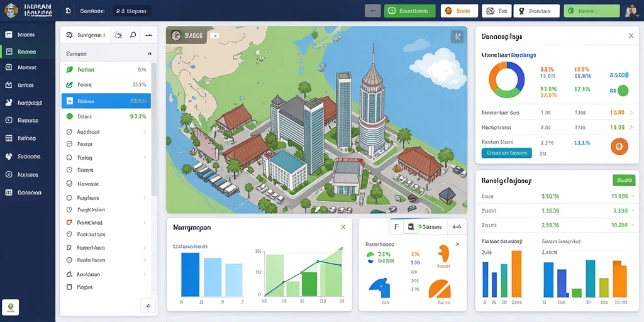Toggle the solid green circle in the donut chart card
The height and width of the screenshot is (322, 644).
[x=623, y=91]
